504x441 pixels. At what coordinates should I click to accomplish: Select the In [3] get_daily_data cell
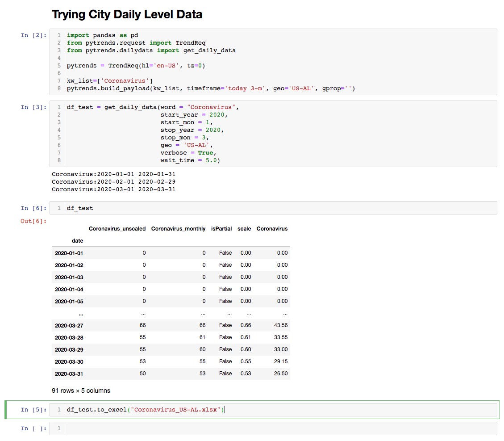point(273,134)
